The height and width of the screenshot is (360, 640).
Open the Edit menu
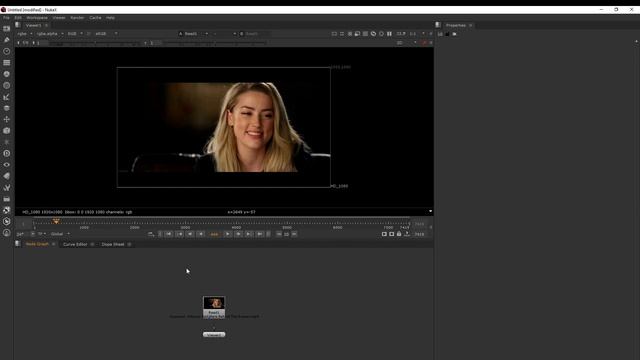[x=18, y=18]
